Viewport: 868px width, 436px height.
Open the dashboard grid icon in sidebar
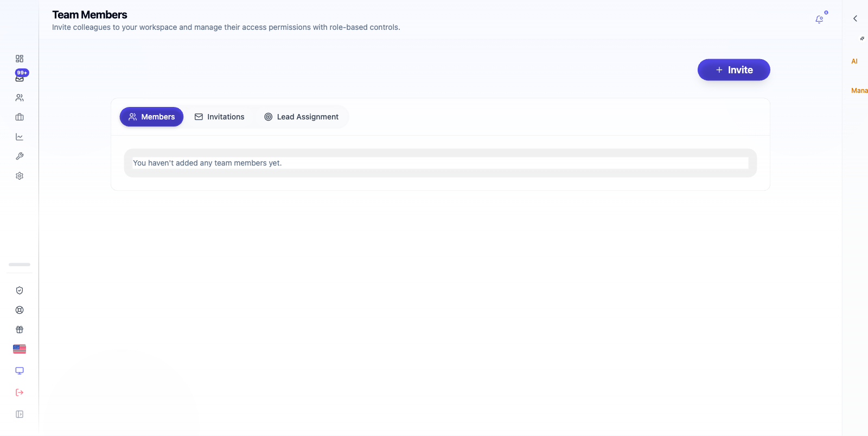[20, 59]
